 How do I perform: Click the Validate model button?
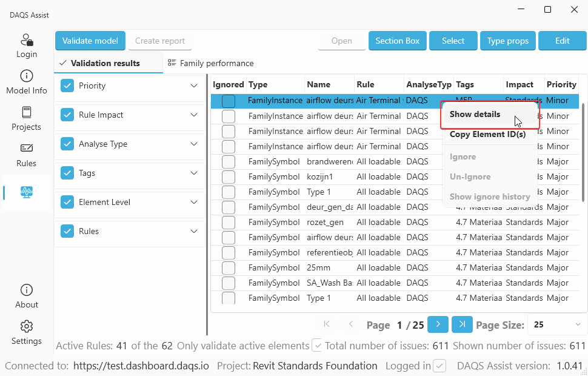90,41
